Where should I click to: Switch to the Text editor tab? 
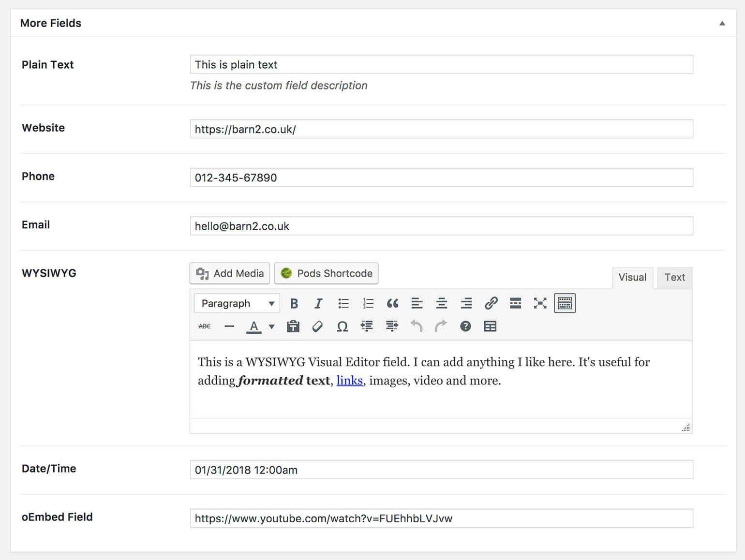coord(674,278)
